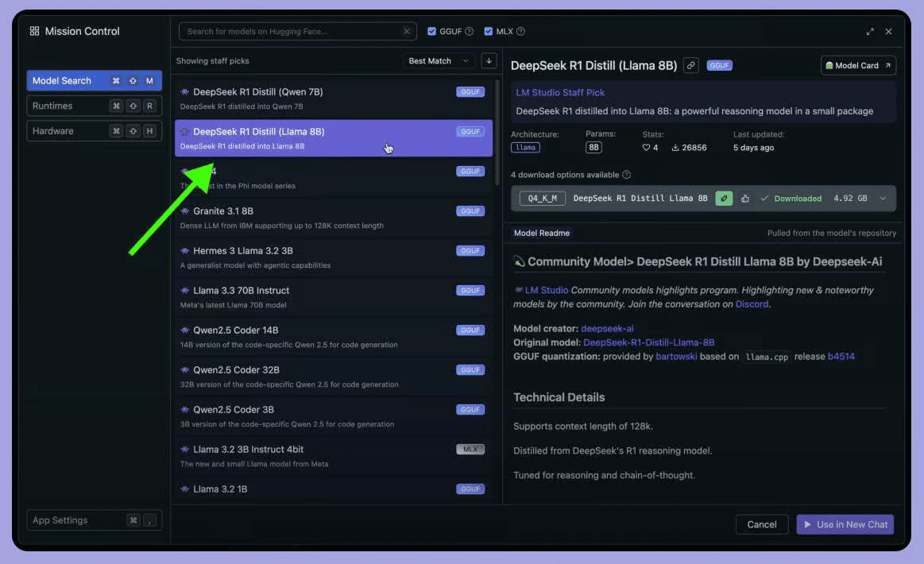Click the Downloaded status label
Screen dimensions: 924x564
pos(798,199)
